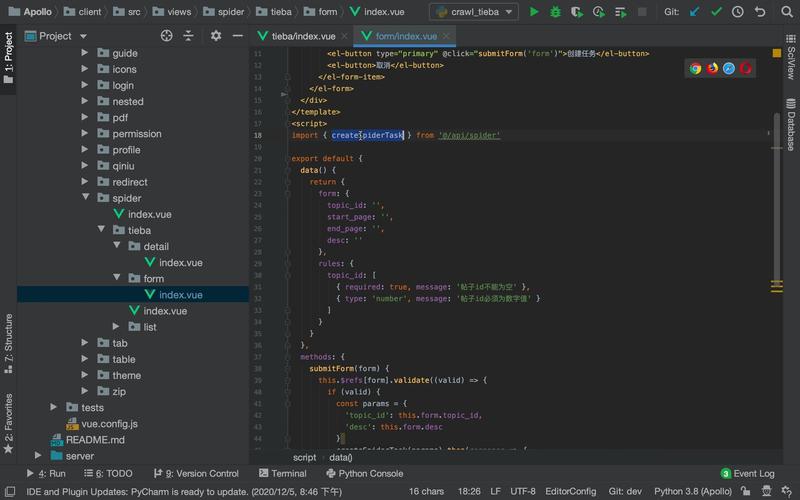This screenshot has width=800, height=500.
Task: Preview file in Firefox browser icon
Action: coord(712,68)
